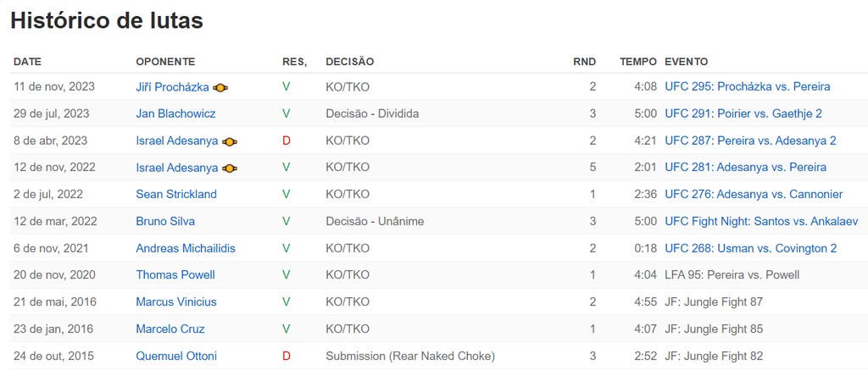The image size is (868, 376).
Task: Select Andreas Michailidis opponent link
Action: (186, 248)
